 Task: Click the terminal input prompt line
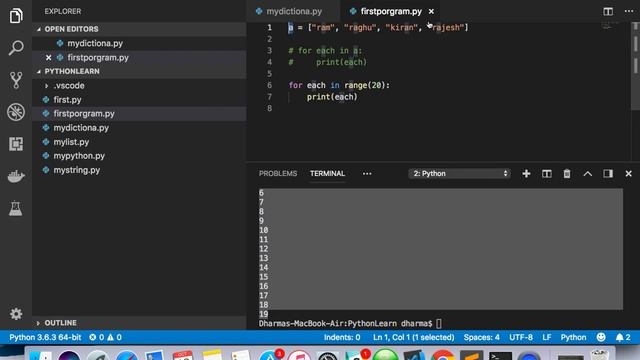tap(350, 324)
